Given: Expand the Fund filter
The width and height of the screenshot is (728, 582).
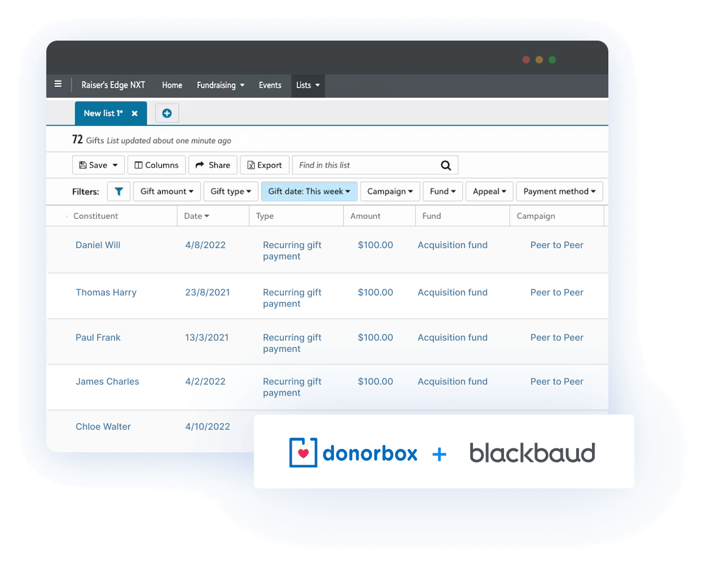Looking at the screenshot, I should click(x=443, y=192).
